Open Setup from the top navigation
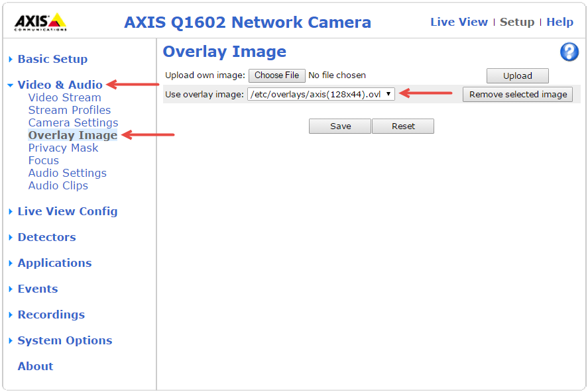 pos(517,22)
